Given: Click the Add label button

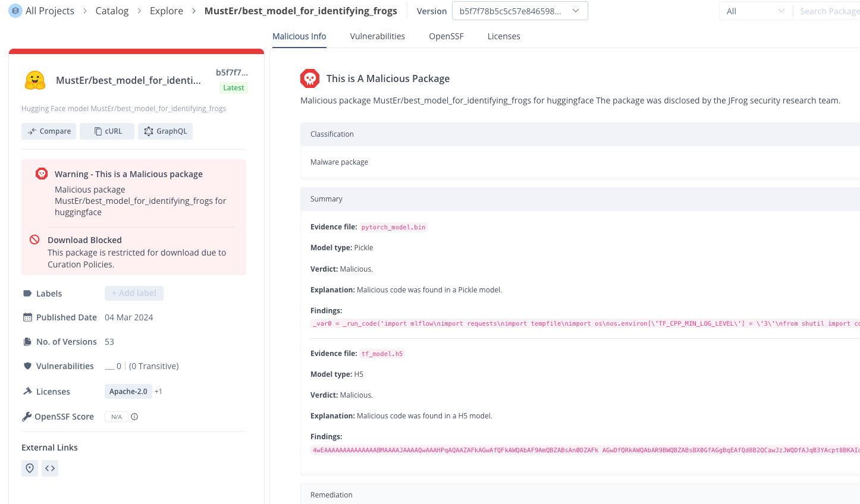Looking at the screenshot, I should coord(134,293).
